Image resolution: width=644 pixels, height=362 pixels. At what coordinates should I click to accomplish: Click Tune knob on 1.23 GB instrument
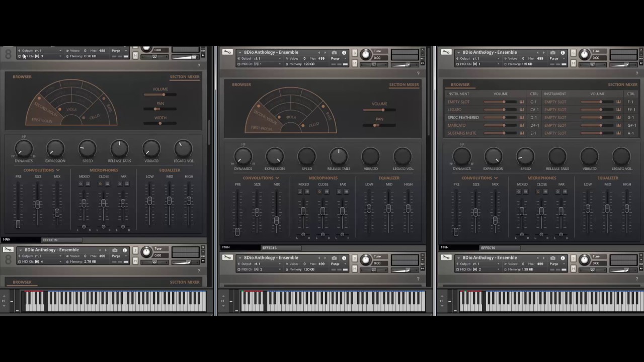coord(365,54)
